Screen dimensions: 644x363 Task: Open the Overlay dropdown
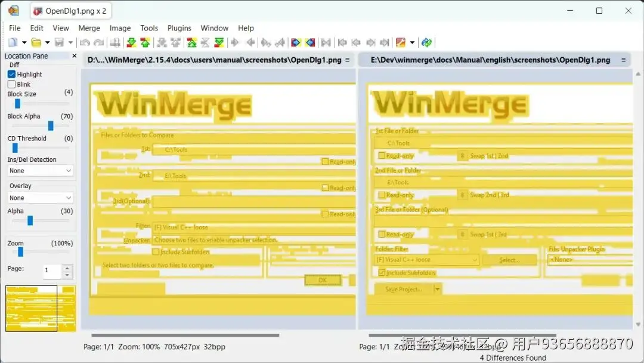click(41, 198)
